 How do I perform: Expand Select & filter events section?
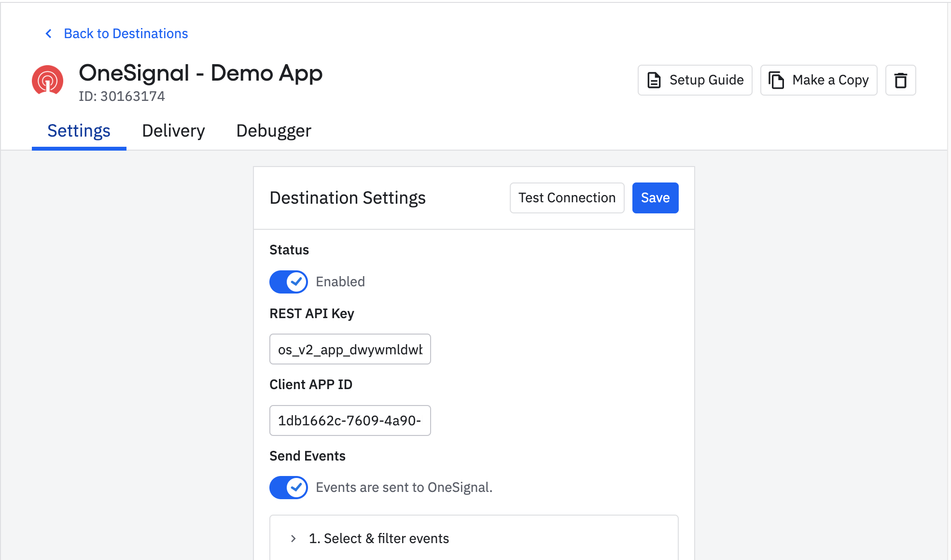point(474,538)
